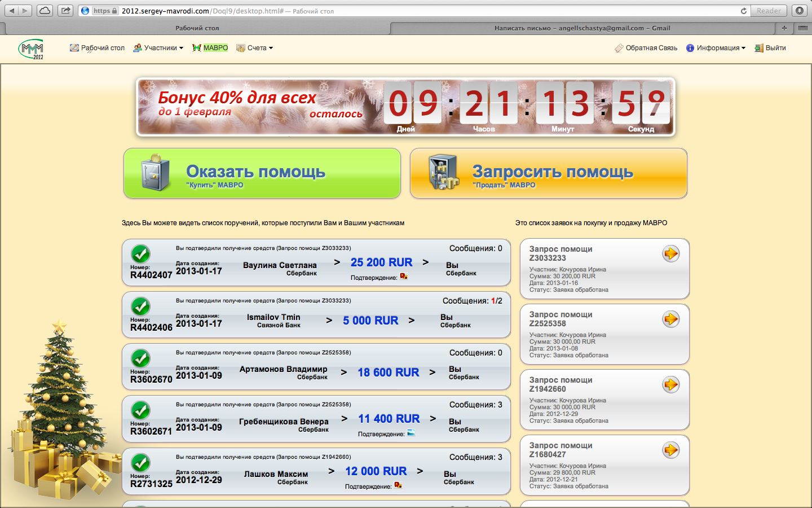
Task: Open the Safari downloads button
Action: point(800,11)
